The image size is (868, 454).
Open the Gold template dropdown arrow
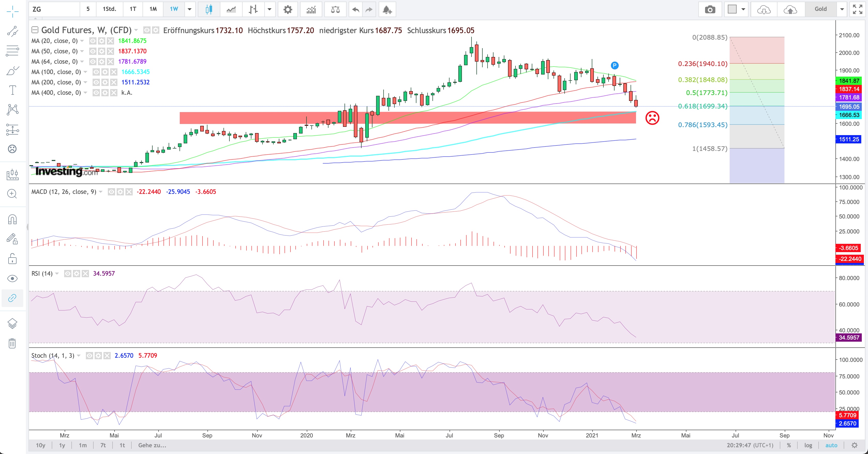pos(842,9)
